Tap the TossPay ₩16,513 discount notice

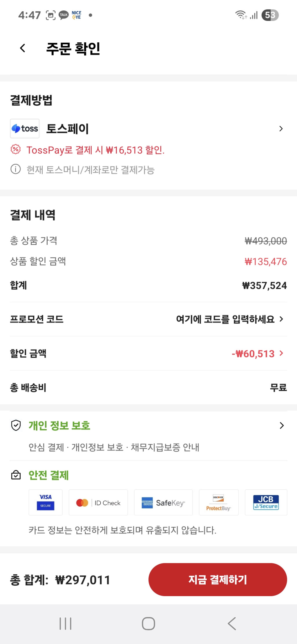[95, 150]
